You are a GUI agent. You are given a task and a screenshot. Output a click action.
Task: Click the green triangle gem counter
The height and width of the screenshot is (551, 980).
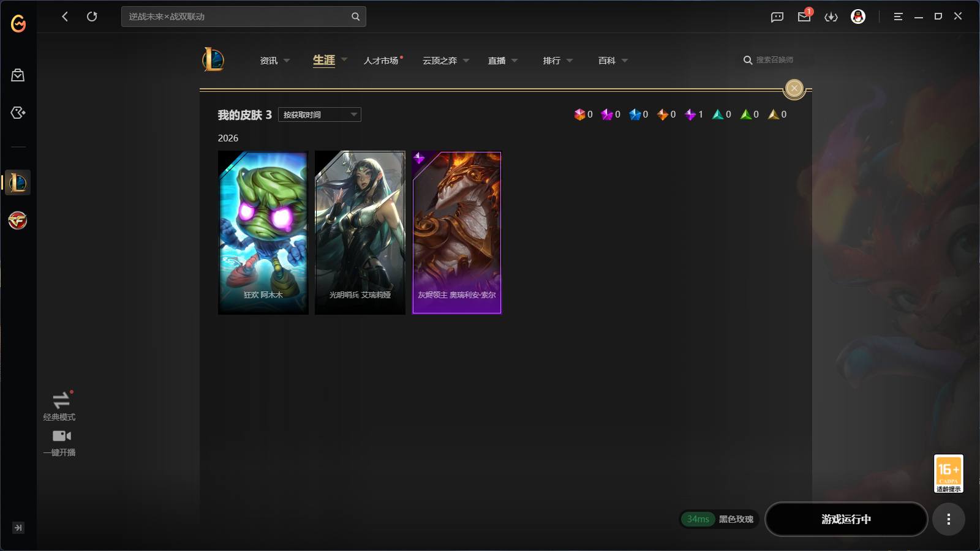pos(750,114)
